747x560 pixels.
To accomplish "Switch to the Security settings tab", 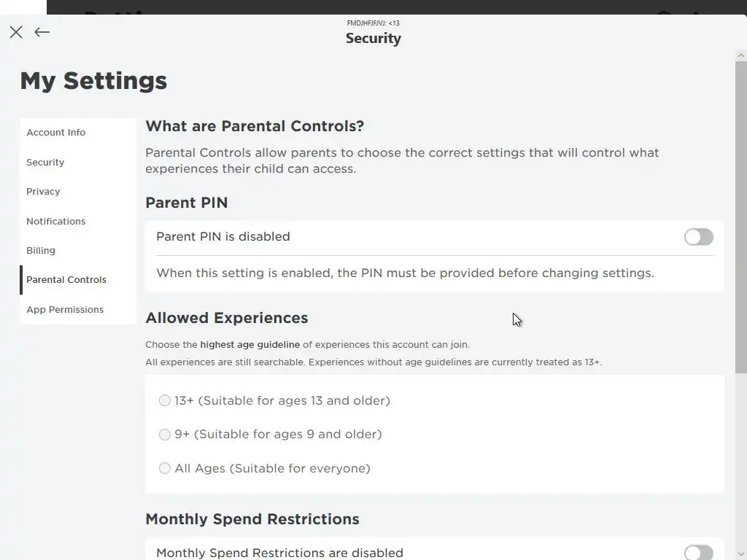I will (x=45, y=163).
